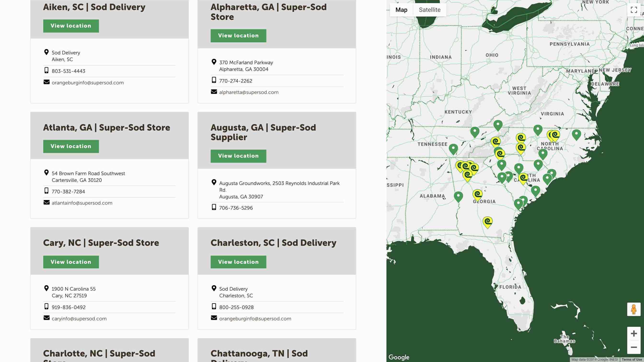Image resolution: width=644 pixels, height=362 pixels.
Task: Zoom in on the map with plus
Action: (634, 333)
